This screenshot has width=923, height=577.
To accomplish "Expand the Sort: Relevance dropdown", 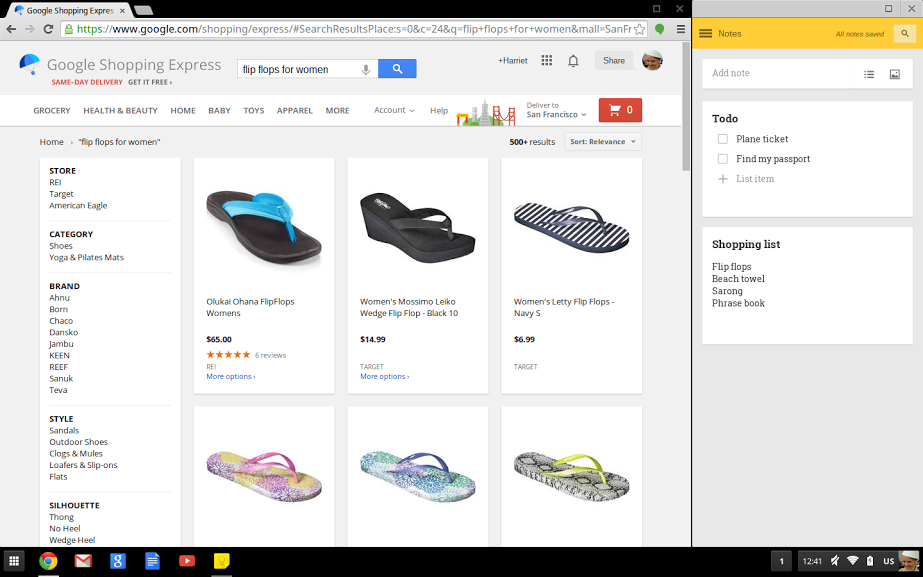I will pyautogui.click(x=603, y=142).
